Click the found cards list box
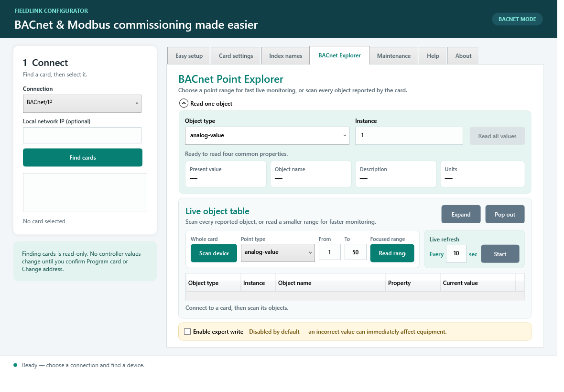This screenshot has height=392, width=564. pos(85,193)
